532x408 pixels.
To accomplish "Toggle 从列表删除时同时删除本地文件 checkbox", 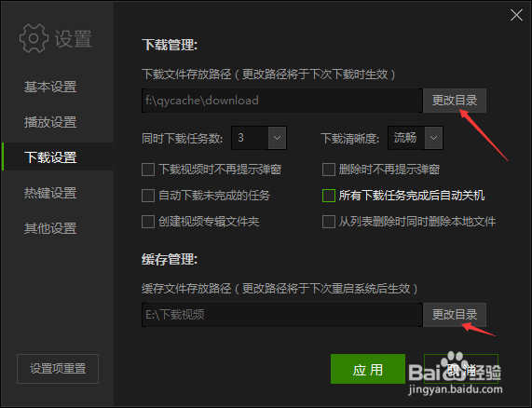I will tap(329, 222).
